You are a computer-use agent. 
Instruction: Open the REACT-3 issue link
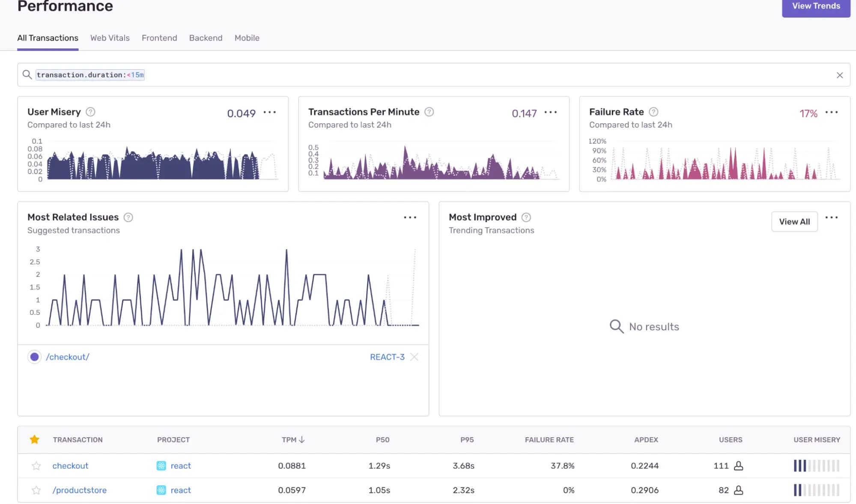(x=387, y=357)
